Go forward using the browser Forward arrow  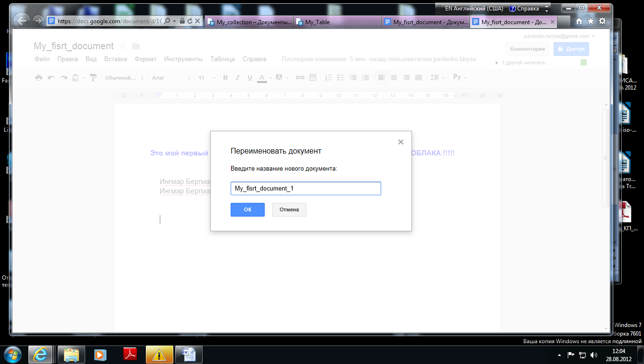coord(38,21)
